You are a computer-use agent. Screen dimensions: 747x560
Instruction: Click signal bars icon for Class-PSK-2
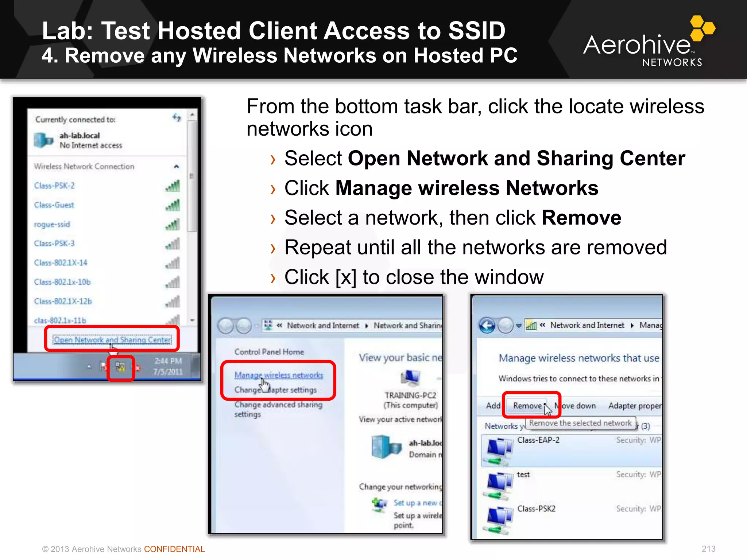pyautogui.click(x=173, y=186)
